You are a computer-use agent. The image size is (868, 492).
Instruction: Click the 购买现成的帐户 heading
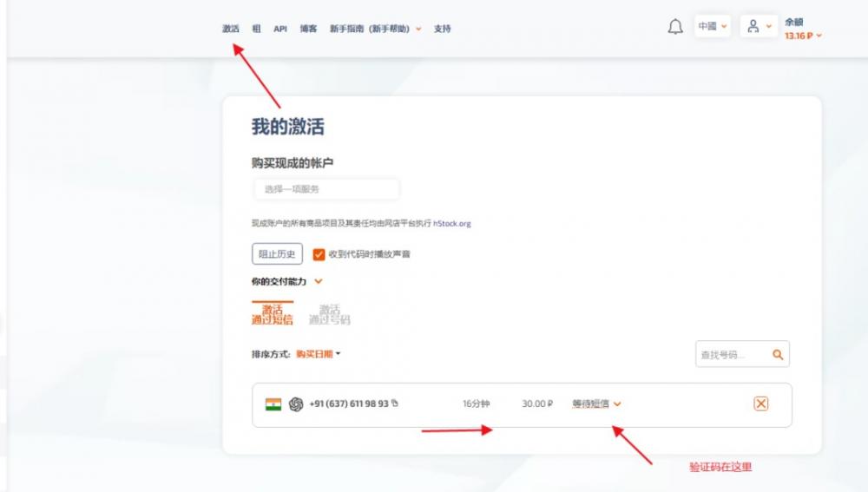[293, 163]
